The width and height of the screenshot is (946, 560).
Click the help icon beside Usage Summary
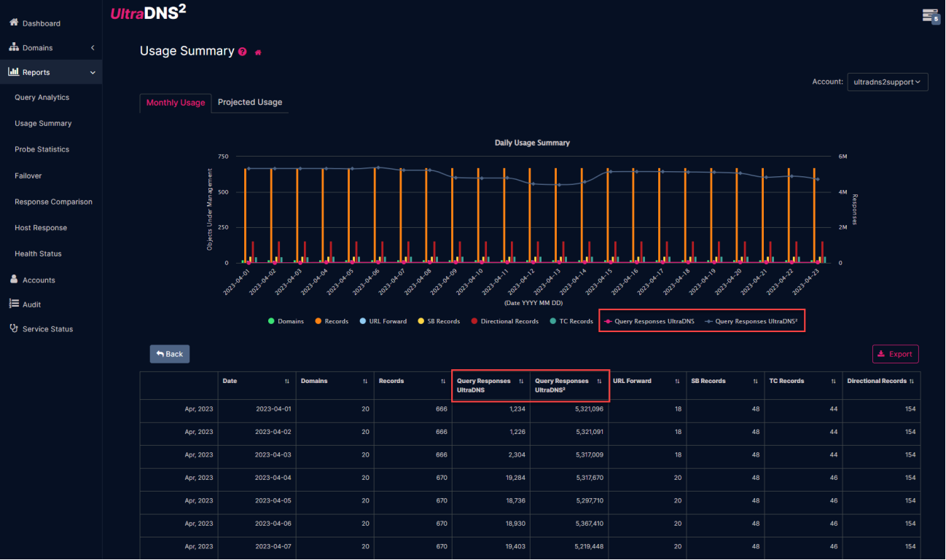(241, 51)
